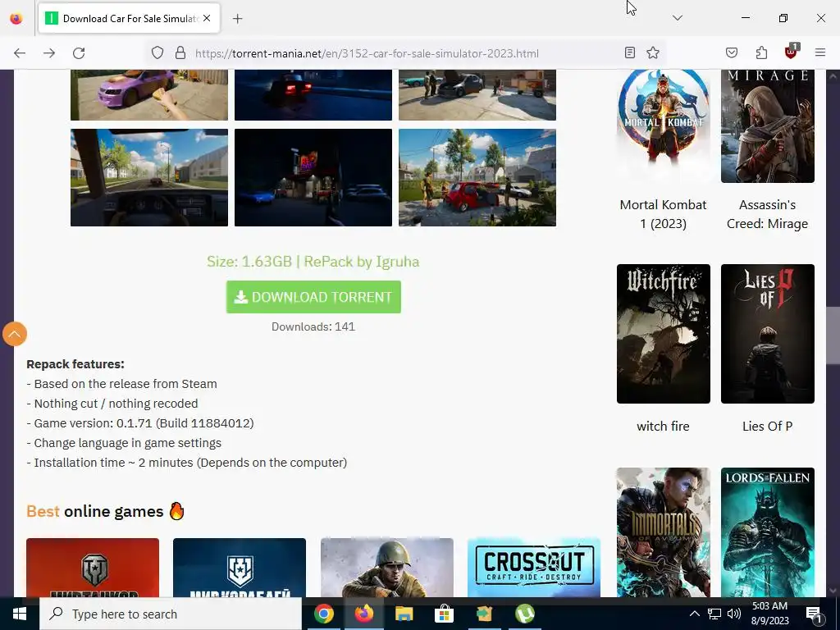Screen dimensions: 840x630
Task: Click the 'Best online games' heading
Action: tap(106, 512)
